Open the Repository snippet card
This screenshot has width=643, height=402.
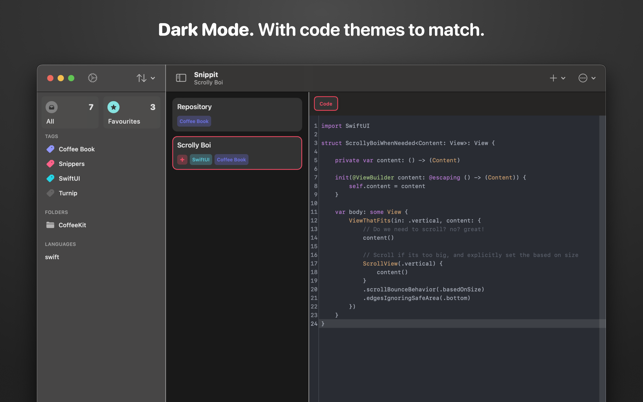(x=237, y=114)
